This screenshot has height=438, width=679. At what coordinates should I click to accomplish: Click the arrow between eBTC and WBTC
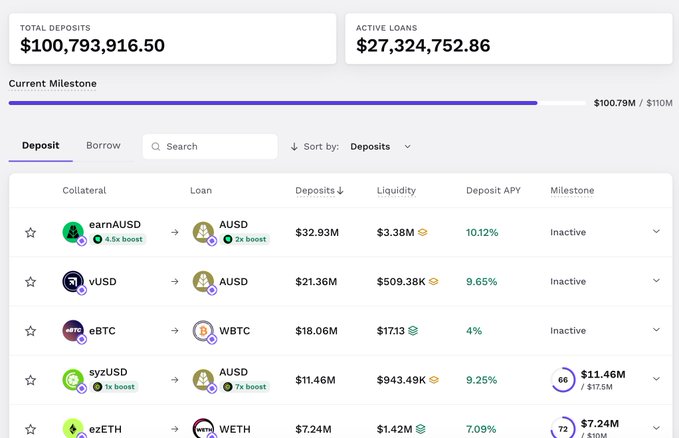[x=175, y=331]
